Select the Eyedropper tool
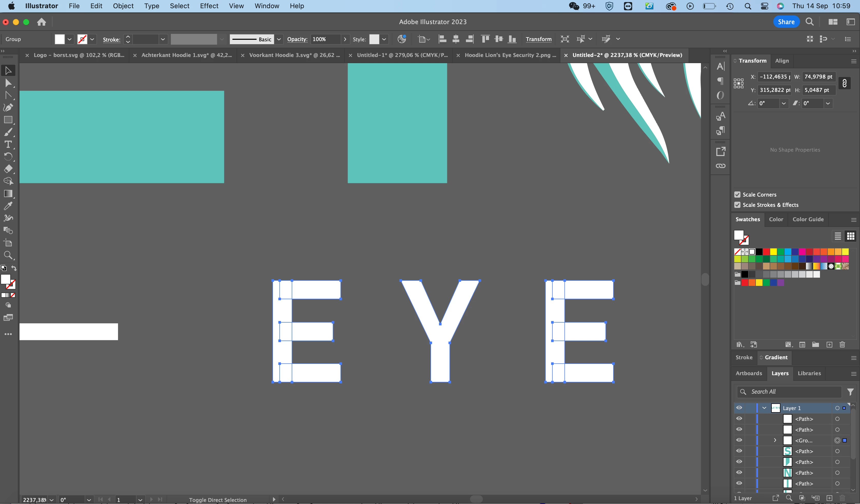 (8, 206)
